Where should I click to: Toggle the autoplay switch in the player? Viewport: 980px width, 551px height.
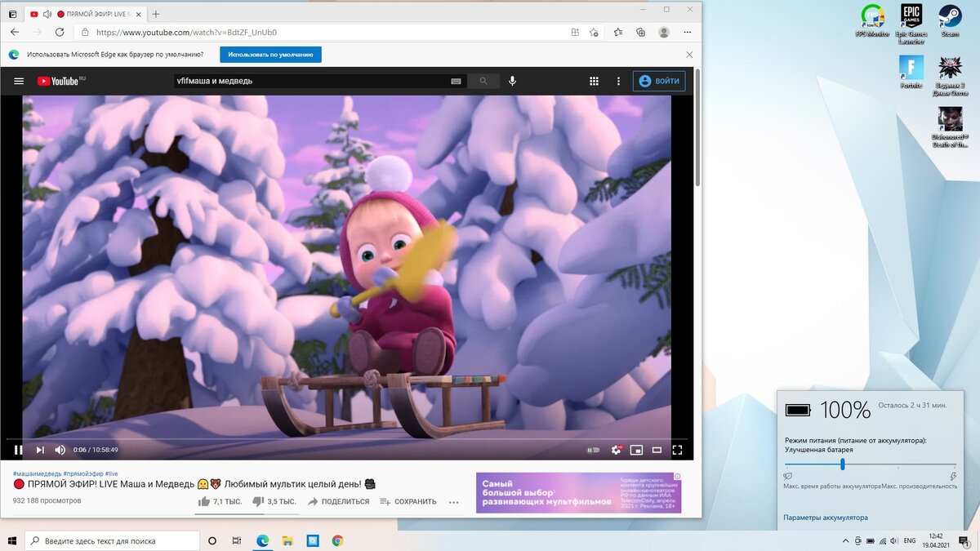click(593, 450)
